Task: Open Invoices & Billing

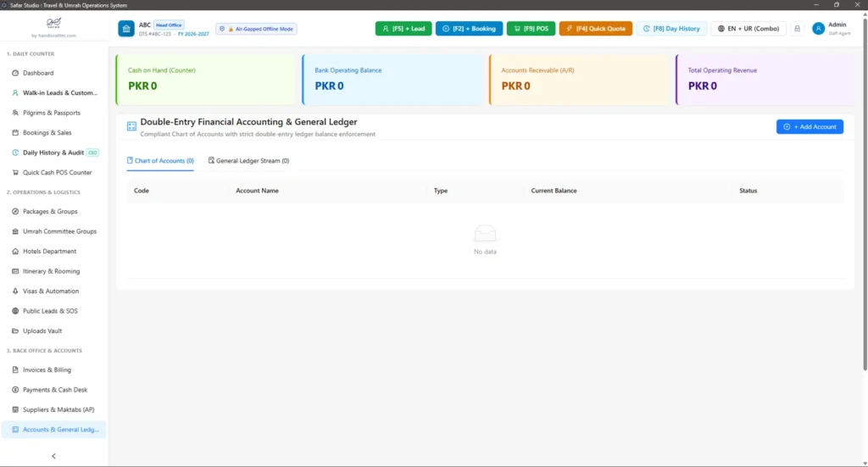Action: tap(54, 370)
